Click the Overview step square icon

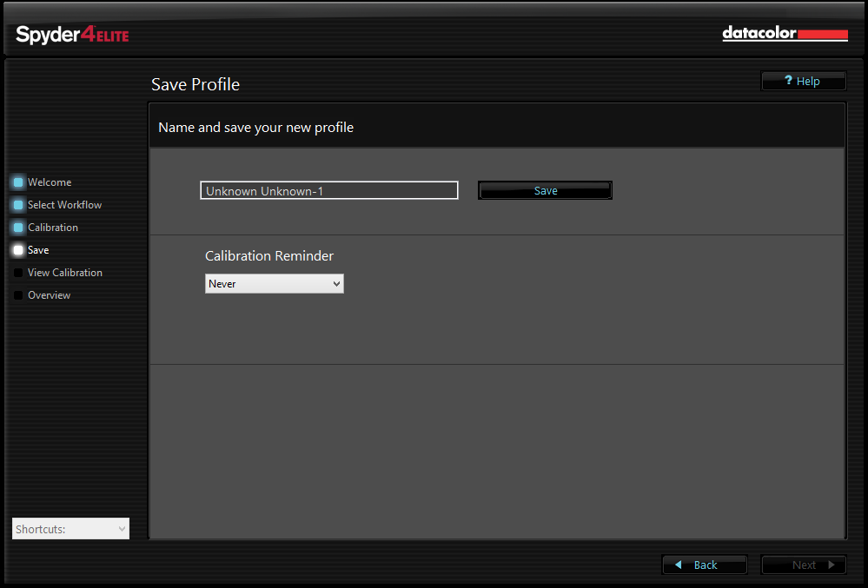[x=17, y=294]
